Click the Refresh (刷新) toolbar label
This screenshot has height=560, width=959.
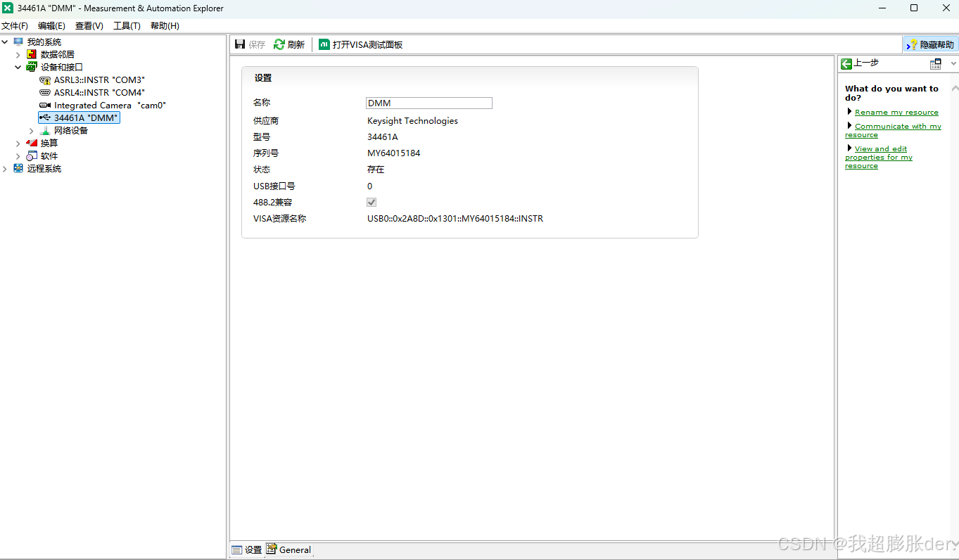tap(296, 45)
